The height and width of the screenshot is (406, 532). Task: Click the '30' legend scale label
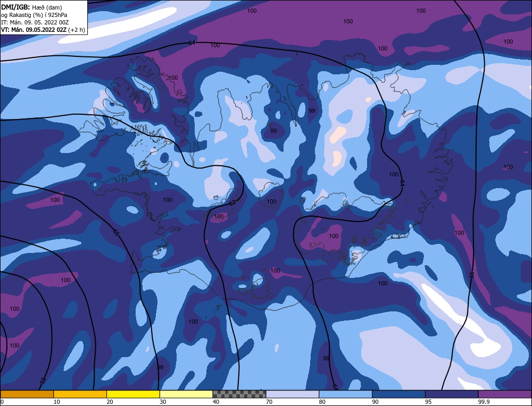[x=163, y=402]
